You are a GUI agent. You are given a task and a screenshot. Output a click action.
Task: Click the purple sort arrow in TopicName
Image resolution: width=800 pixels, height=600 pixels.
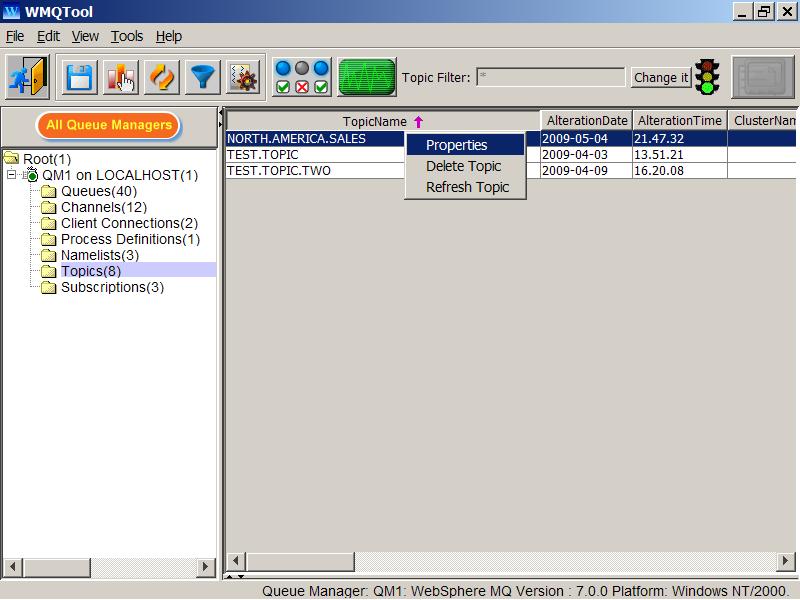pos(418,122)
